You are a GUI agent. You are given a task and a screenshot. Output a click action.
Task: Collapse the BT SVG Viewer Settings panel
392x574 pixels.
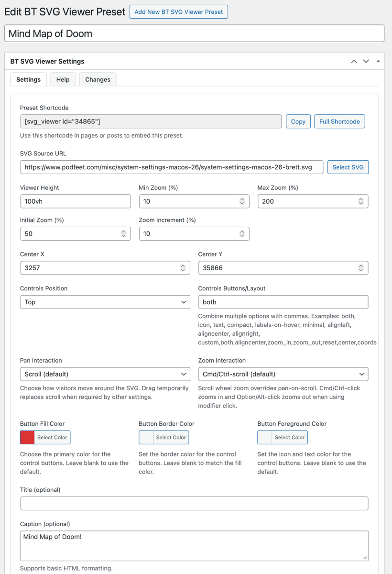[x=378, y=61]
